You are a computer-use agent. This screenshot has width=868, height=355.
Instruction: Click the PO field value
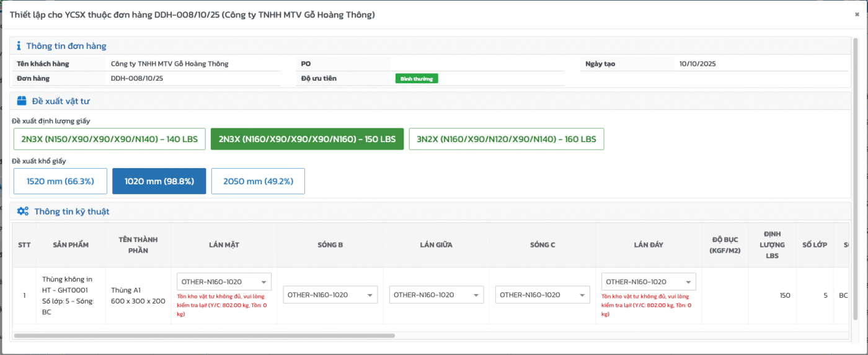pos(477,63)
